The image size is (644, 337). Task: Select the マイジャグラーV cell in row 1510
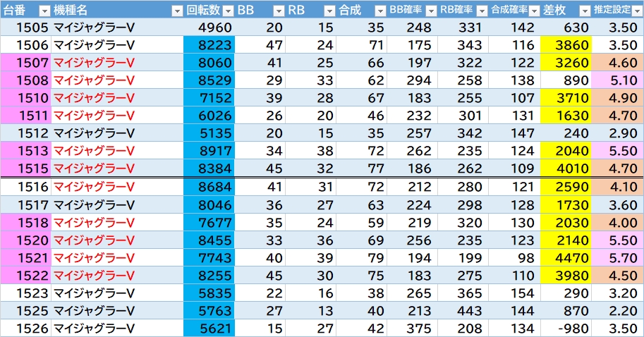(117, 98)
